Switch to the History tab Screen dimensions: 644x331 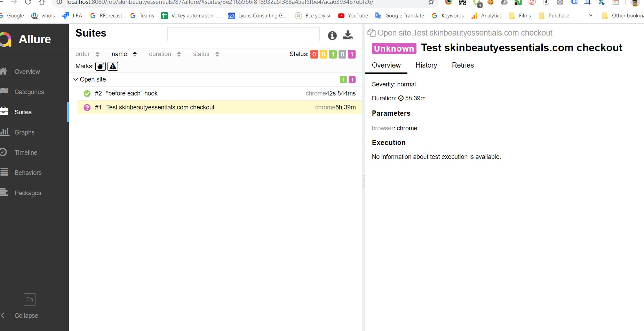(426, 65)
